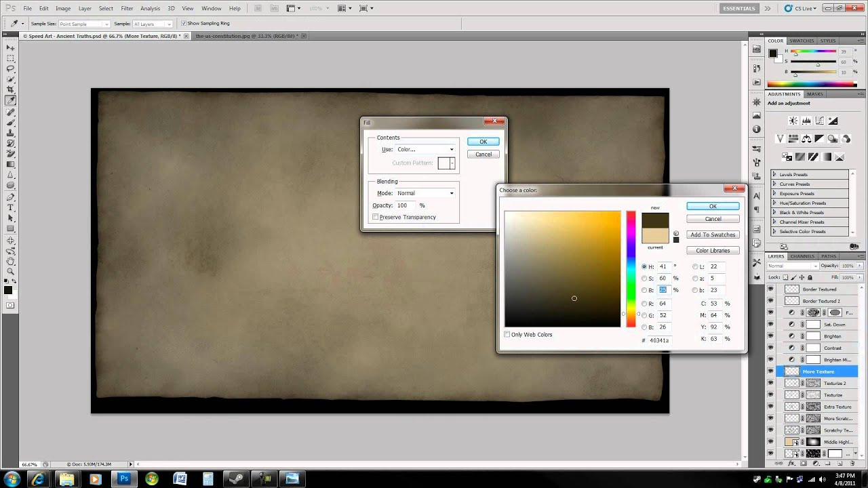Open the Filter menu
Viewport: 868px width, 488px height.
coord(127,8)
